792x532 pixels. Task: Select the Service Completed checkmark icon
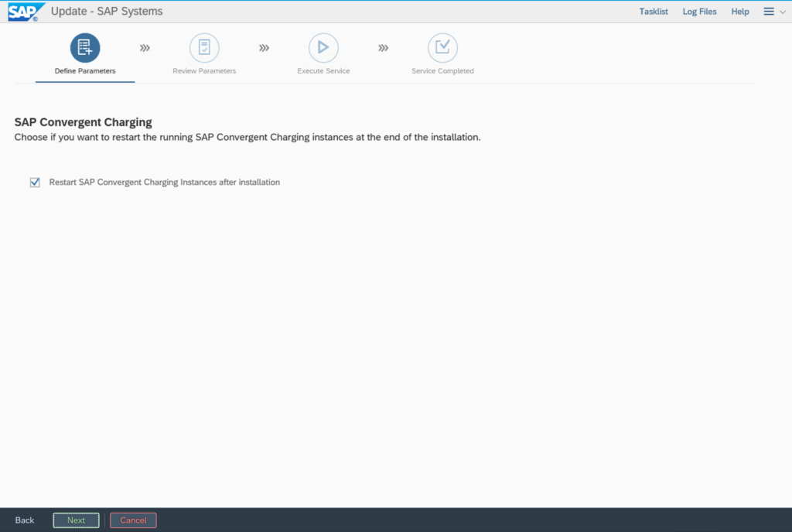[x=442, y=48]
